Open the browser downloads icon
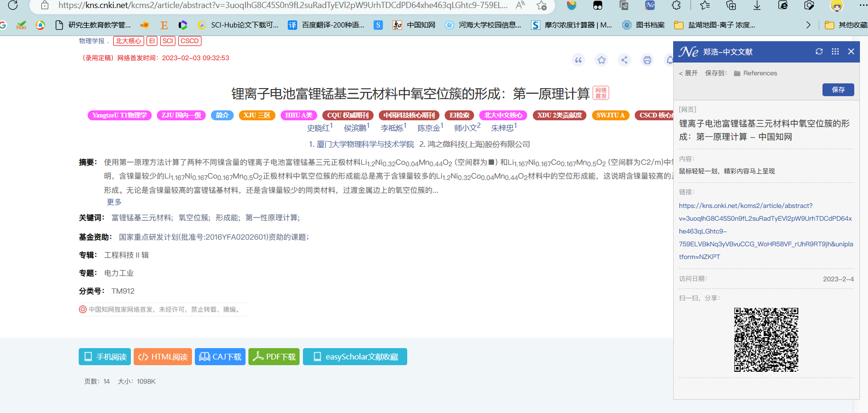The height and width of the screenshot is (413, 868). tap(757, 6)
